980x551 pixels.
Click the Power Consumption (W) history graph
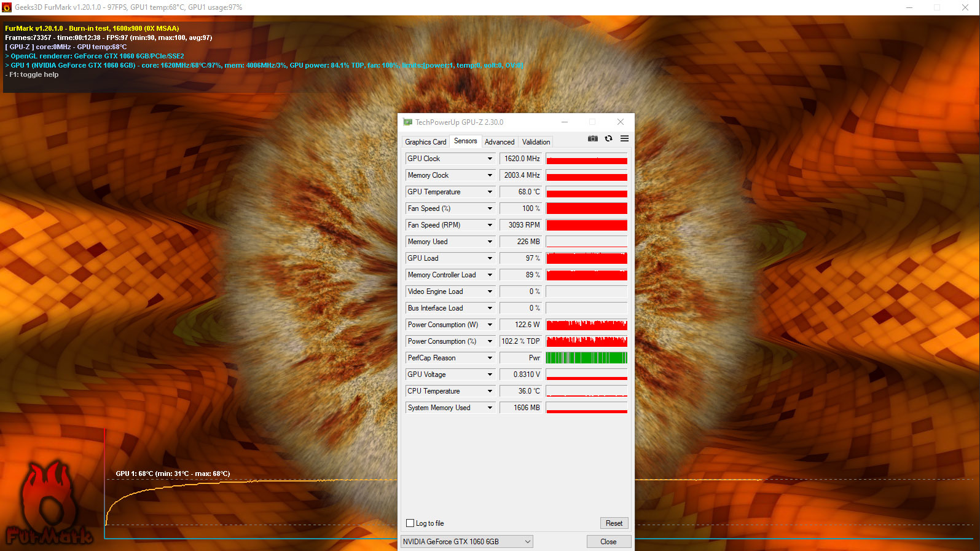(587, 325)
